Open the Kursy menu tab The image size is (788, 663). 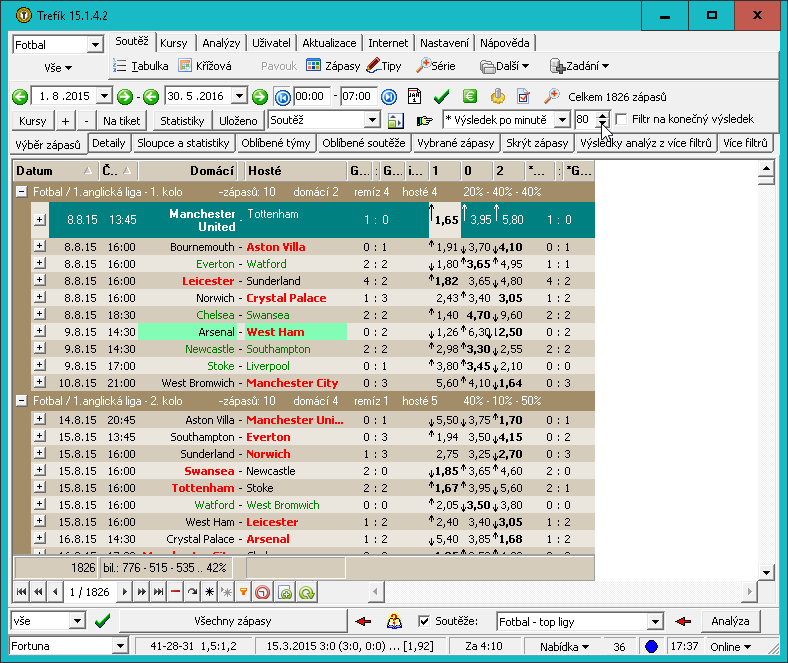click(173, 43)
